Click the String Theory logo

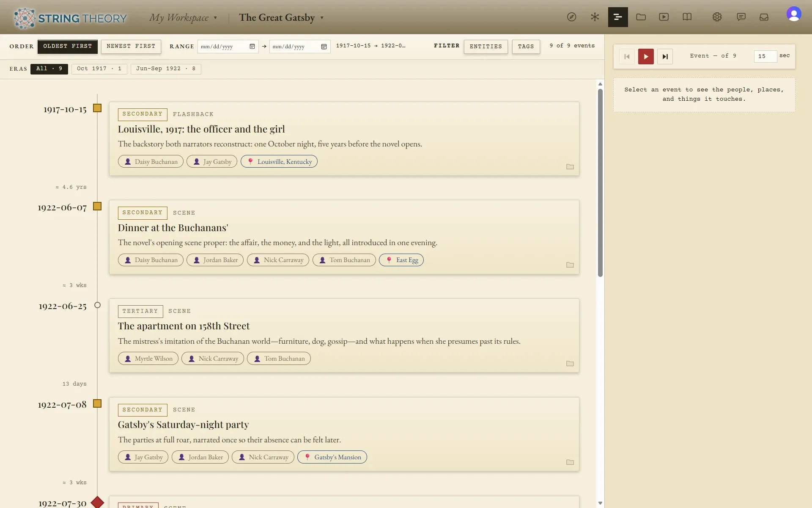point(70,18)
